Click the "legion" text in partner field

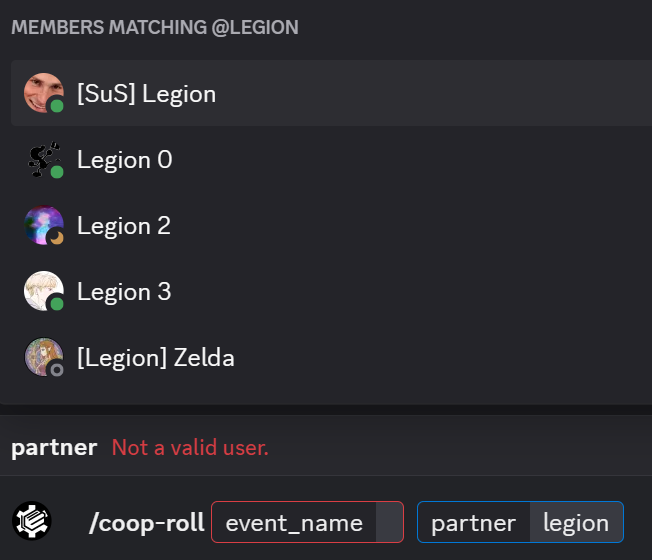tap(575, 522)
